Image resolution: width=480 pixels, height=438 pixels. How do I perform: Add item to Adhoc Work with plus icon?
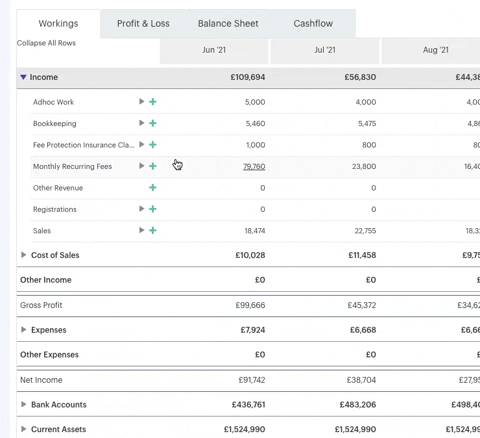153,102
